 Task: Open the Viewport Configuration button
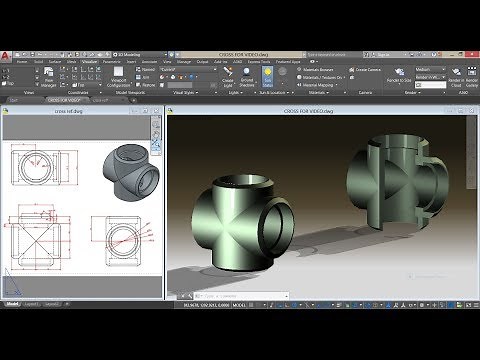pyautogui.click(x=118, y=77)
